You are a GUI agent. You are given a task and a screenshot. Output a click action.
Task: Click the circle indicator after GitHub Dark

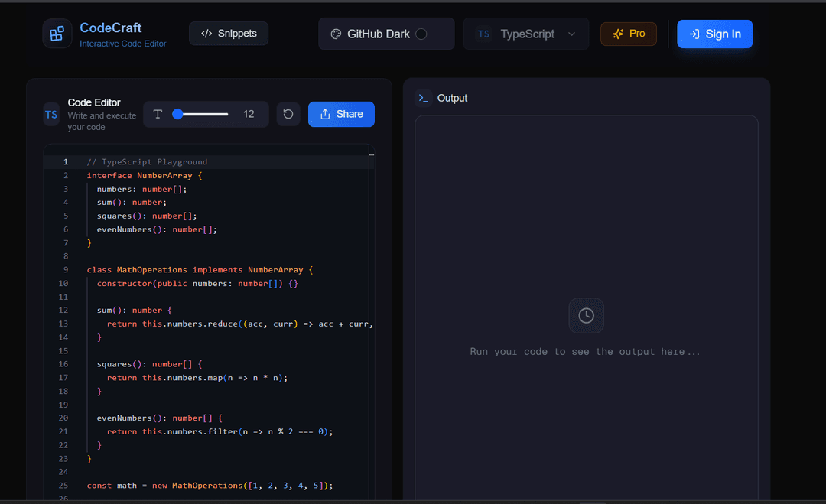tap(421, 34)
